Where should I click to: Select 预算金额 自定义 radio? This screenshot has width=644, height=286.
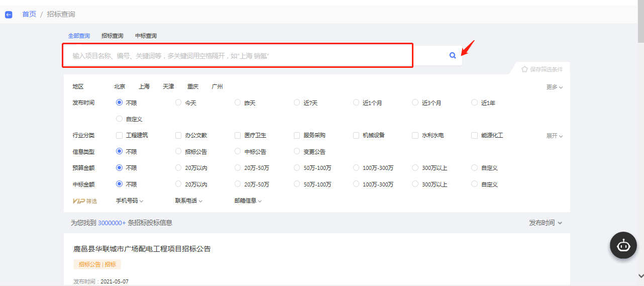pos(475,168)
